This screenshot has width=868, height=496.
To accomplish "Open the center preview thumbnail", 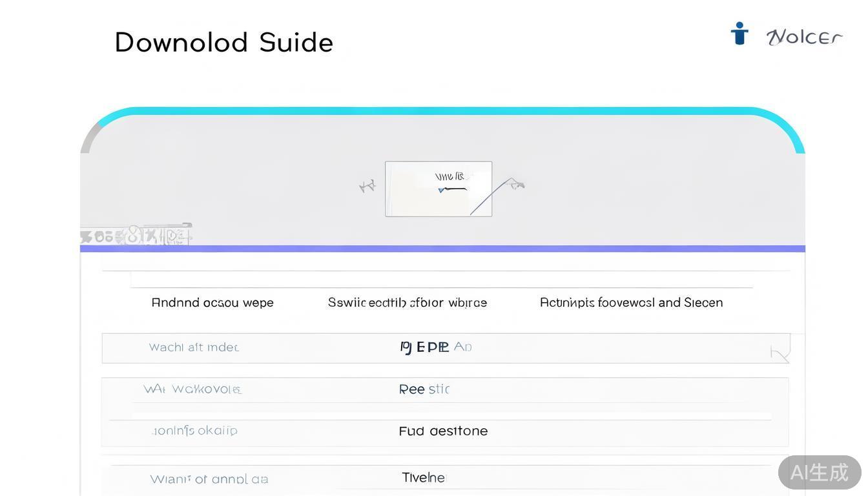I will coord(439,189).
